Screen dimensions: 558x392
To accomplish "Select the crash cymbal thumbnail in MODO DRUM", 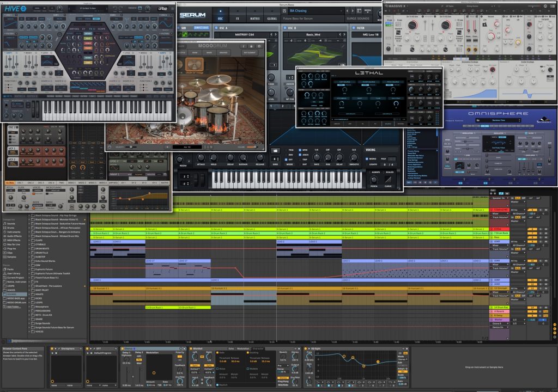I will click(194, 65).
